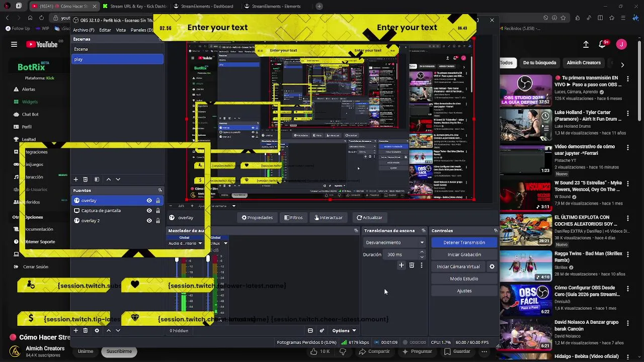
Task: Click Iniciar Cámara Virtual button
Action: pyautogui.click(x=458, y=266)
